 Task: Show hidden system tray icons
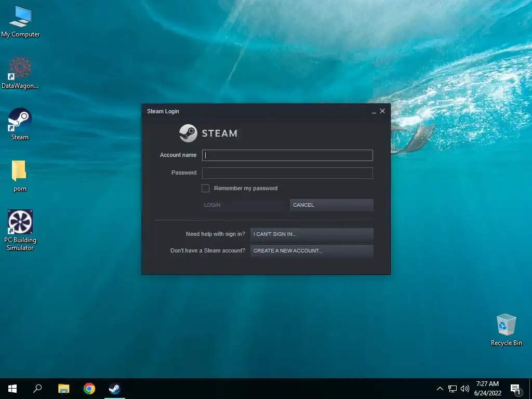pos(440,389)
